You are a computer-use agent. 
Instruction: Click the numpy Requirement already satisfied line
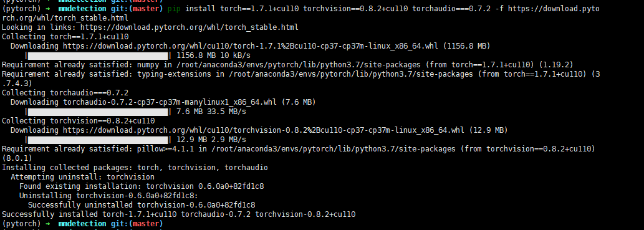point(287,65)
